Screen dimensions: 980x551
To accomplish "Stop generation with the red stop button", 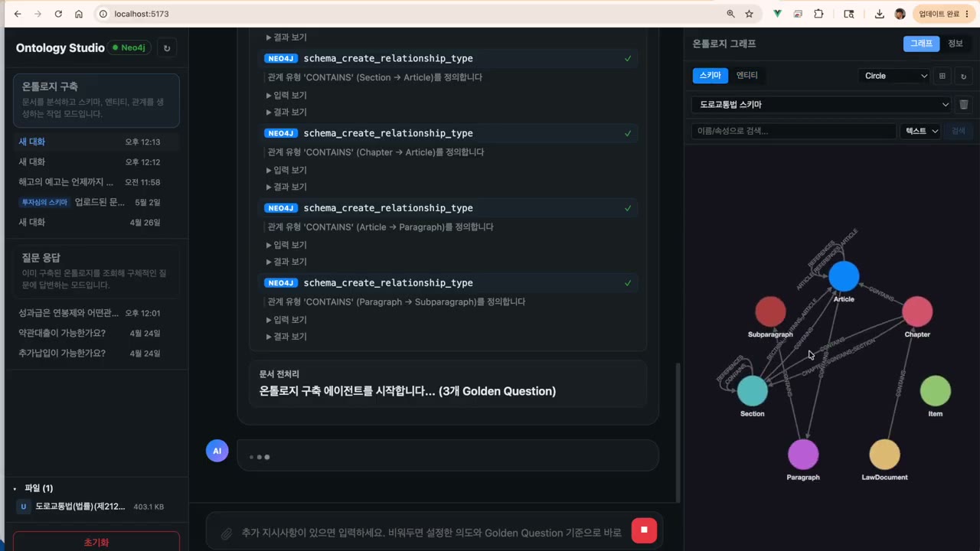I will pyautogui.click(x=644, y=530).
